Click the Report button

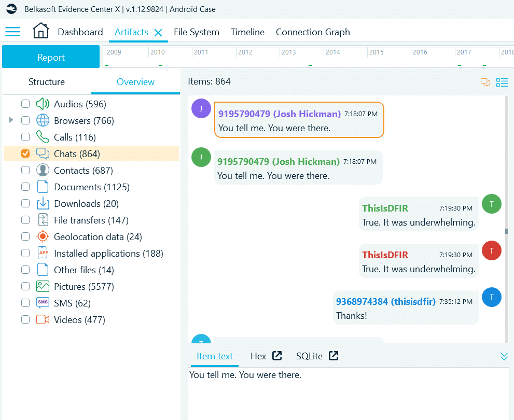[x=51, y=57]
